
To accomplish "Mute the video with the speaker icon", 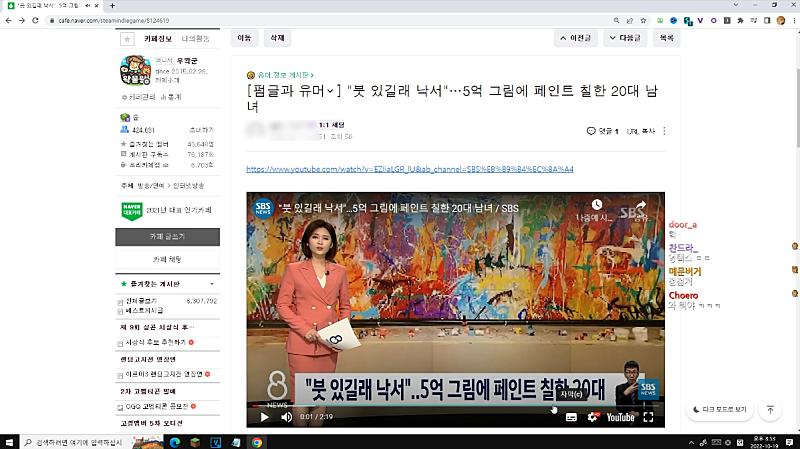I will pos(286,417).
